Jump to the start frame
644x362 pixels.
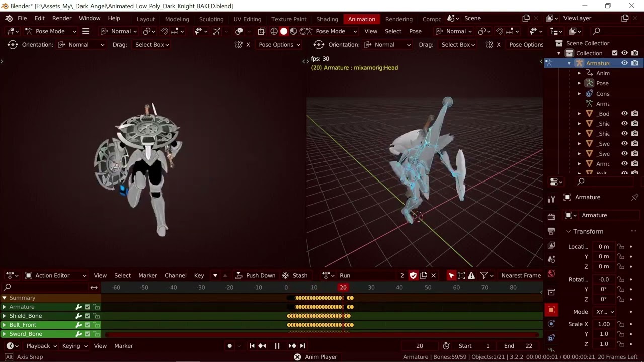pos(252,346)
